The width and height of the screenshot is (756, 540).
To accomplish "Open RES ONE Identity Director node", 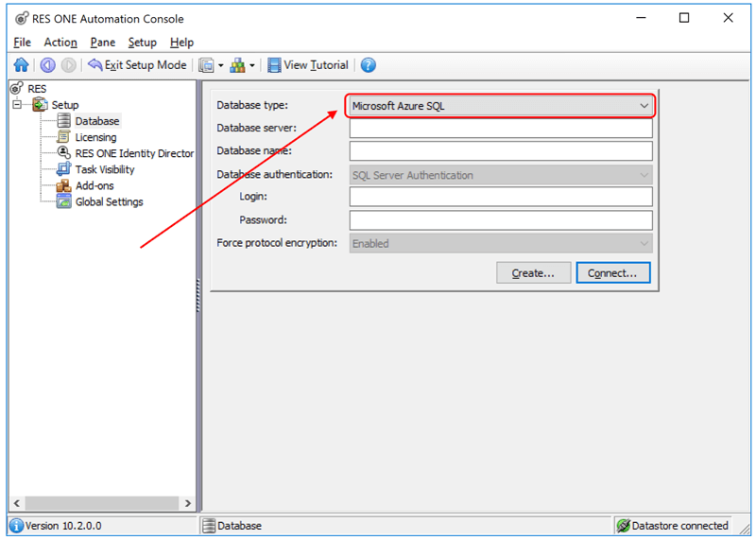I will pos(134,153).
